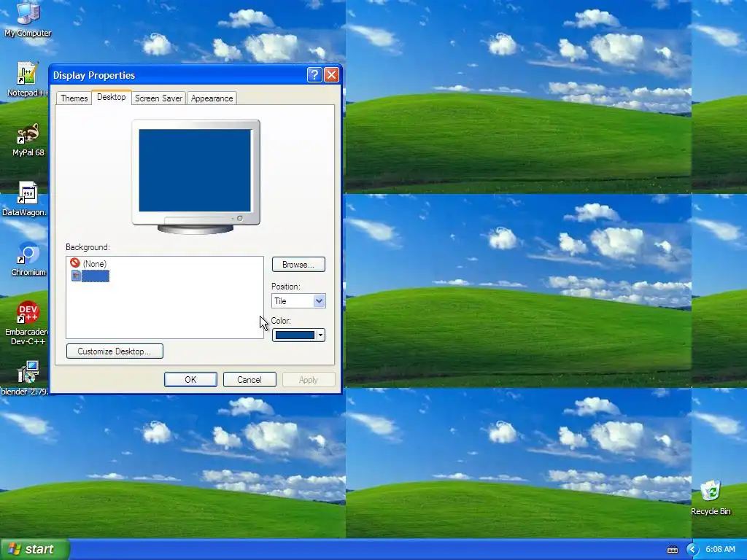The height and width of the screenshot is (560, 747).
Task: Select the Recycle Bin icon
Action: (711, 497)
